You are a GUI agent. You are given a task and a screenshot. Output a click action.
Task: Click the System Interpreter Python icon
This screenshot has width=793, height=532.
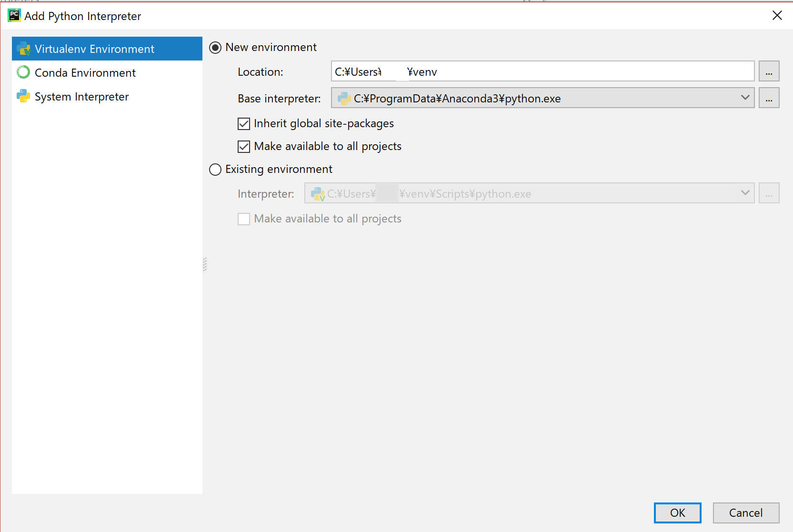point(23,96)
